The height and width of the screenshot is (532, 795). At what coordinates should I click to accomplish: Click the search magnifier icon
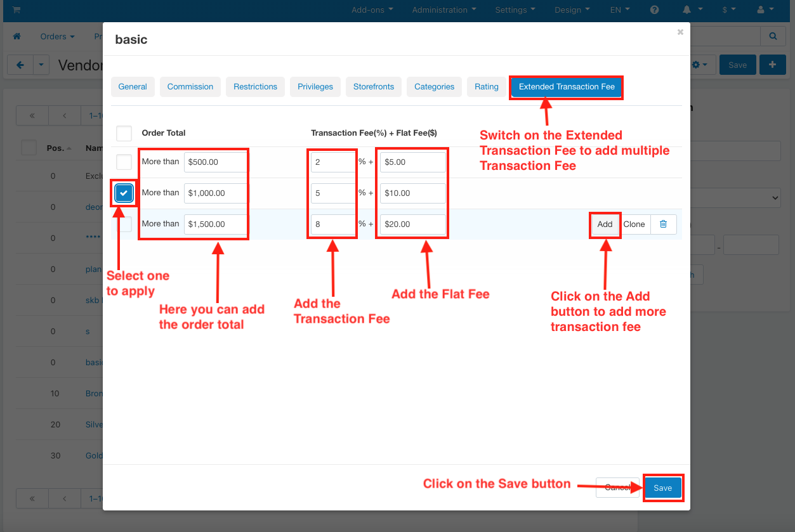tap(772, 37)
